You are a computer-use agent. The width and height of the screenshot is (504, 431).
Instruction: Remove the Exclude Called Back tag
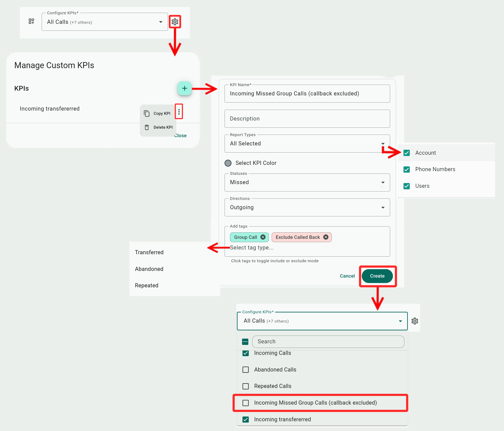326,237
